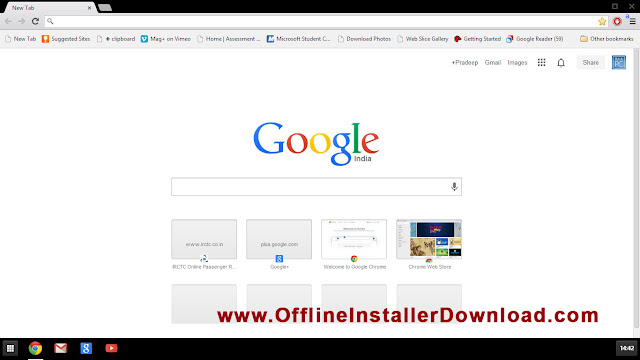Launch Chrome from the taskbar
640x360 pixels.
[36, 348]
